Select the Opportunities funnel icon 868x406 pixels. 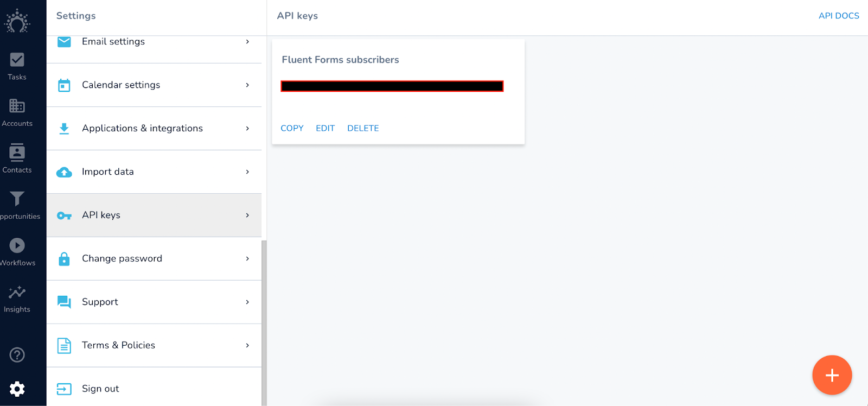click(17, 199)
